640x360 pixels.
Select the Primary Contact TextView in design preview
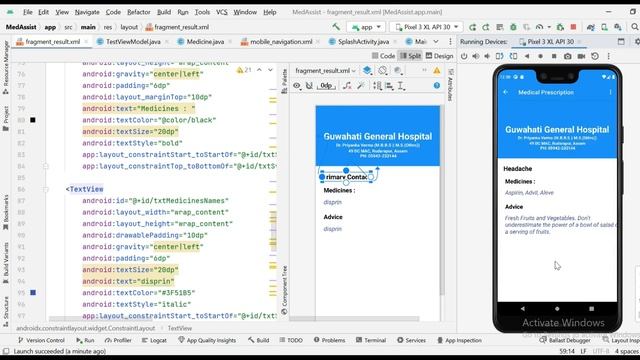coord(347,177)
